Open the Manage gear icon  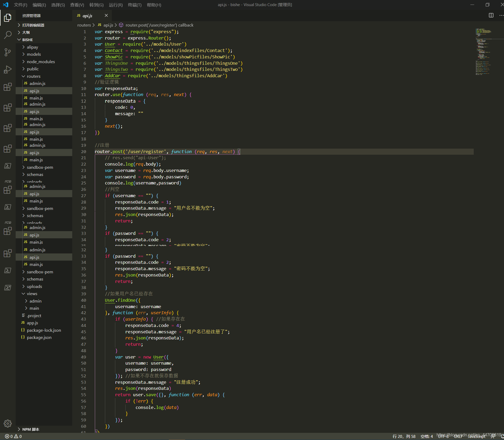pyautogui.click(x=8, y=424)
